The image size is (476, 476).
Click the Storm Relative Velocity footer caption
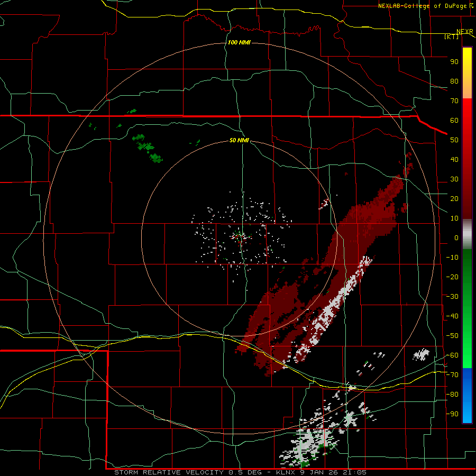click(x=241, y=472)
